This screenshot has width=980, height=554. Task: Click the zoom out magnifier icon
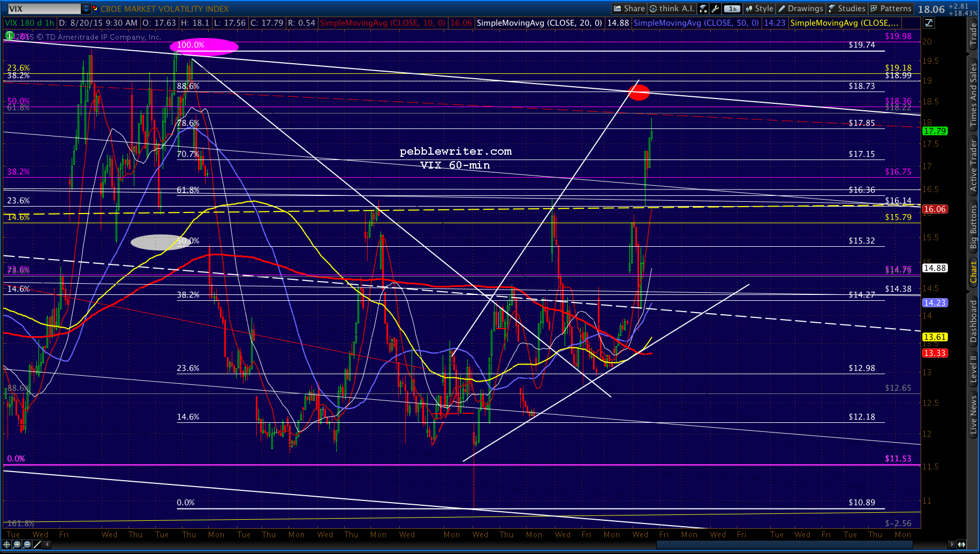point(27,544)
